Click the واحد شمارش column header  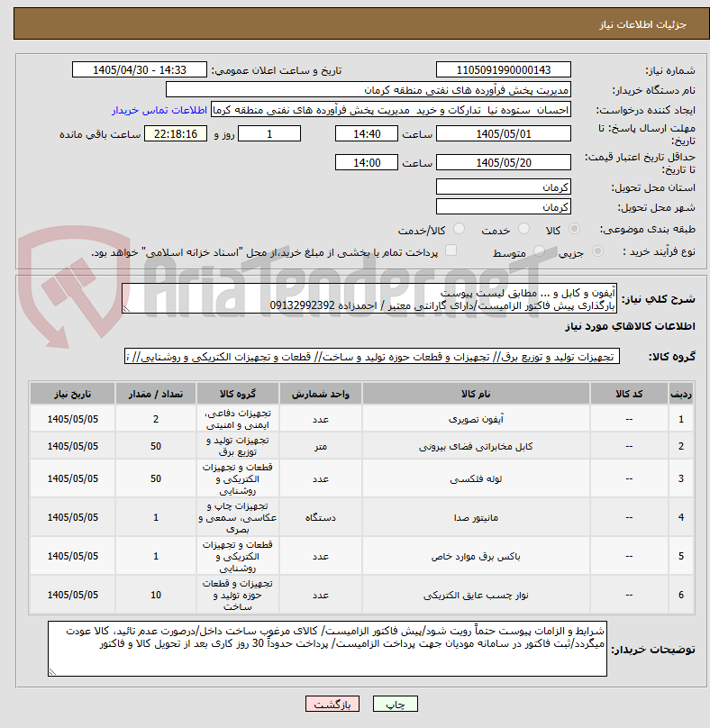321,394
